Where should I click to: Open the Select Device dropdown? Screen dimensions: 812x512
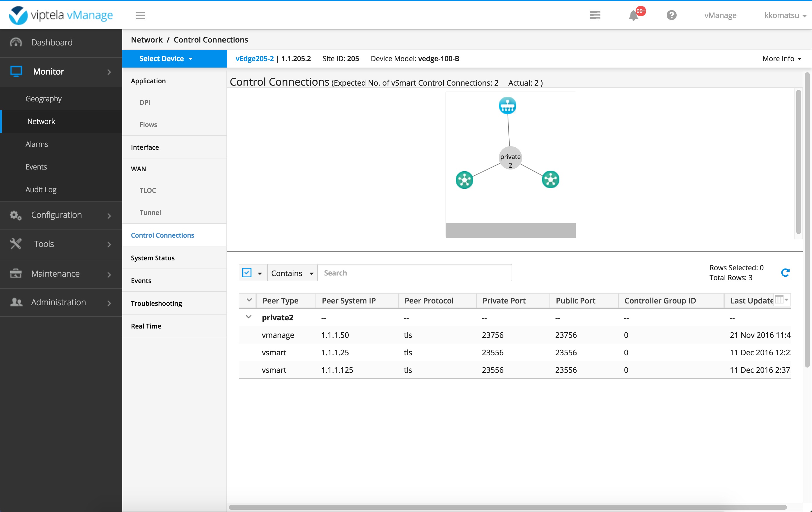click(166, 58)
